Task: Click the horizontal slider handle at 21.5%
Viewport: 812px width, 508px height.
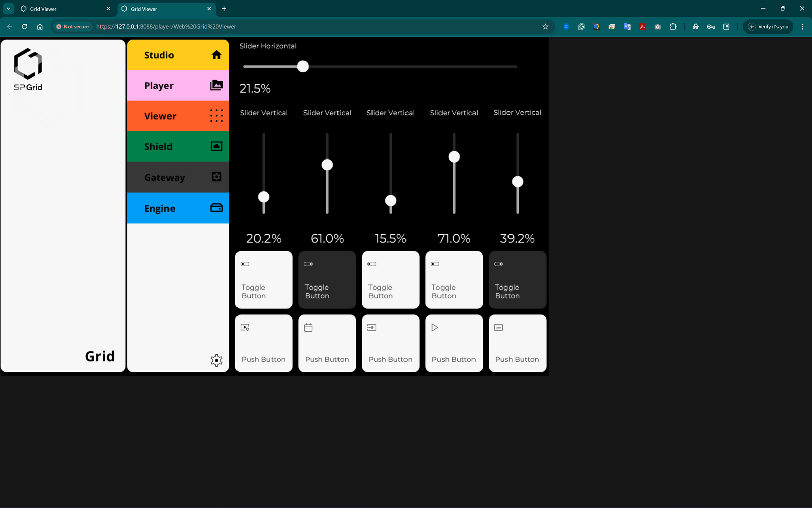Action: (x=303, y=67)
